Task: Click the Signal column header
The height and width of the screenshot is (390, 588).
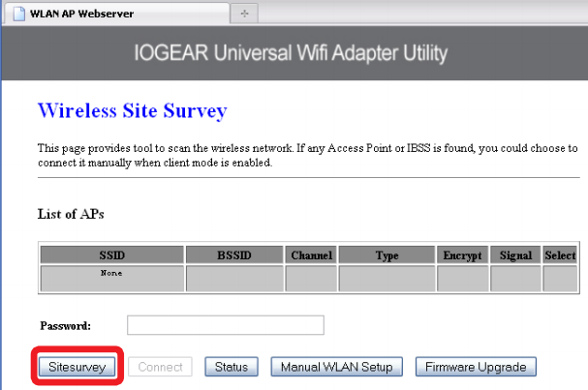Action: (515, 255)
